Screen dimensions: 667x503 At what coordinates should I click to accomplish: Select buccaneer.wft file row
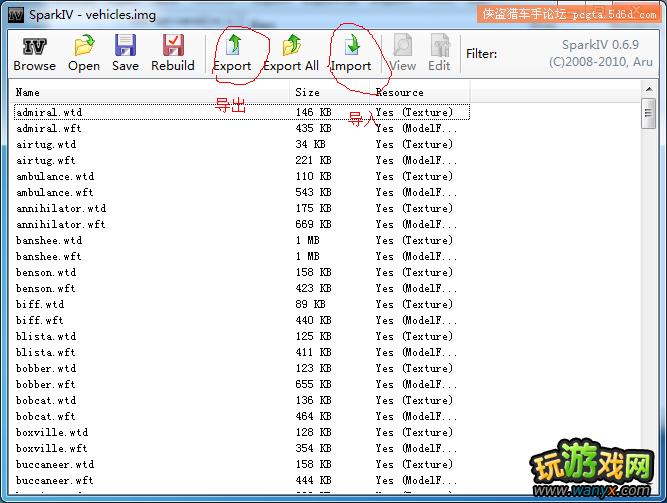242,480
